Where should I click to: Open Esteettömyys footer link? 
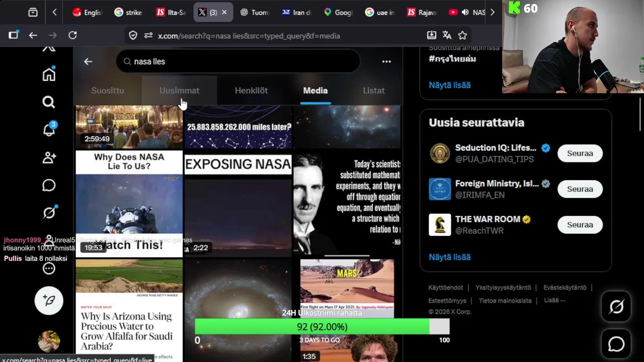pyautogui.click(x=447, y=301)
